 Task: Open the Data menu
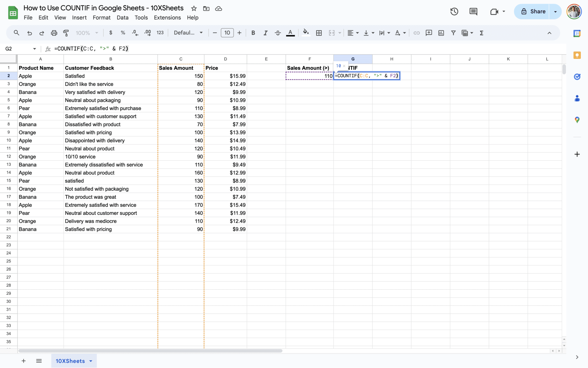pyautogui.click(x=122, y=18)
